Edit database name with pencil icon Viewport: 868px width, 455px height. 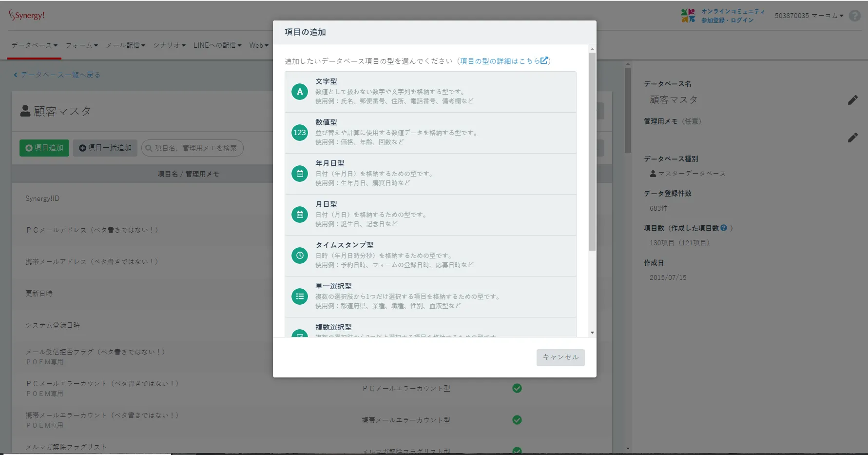tap(852, 100)
